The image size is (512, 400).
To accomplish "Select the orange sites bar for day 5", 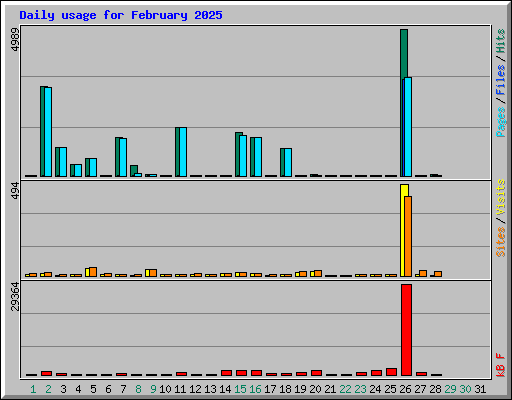I will coord(93,272).
